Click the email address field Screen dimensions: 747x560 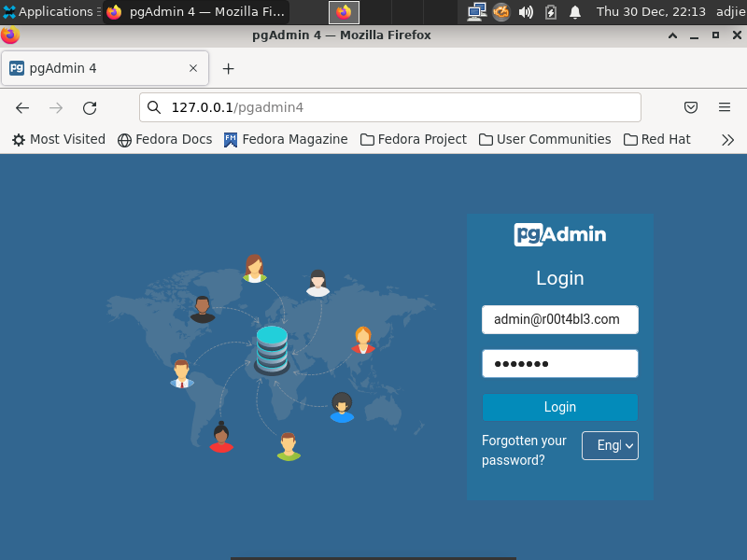(x=559, y=319)
